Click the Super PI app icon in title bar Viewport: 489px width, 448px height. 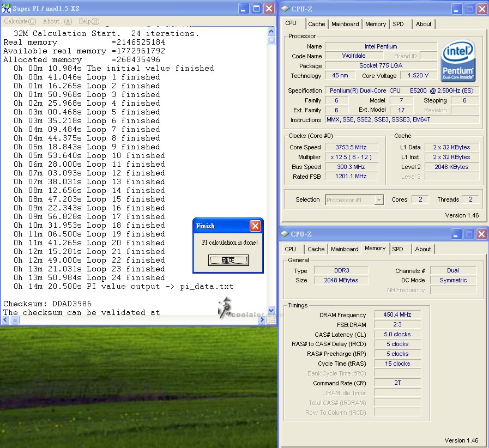tap(6, 8)
